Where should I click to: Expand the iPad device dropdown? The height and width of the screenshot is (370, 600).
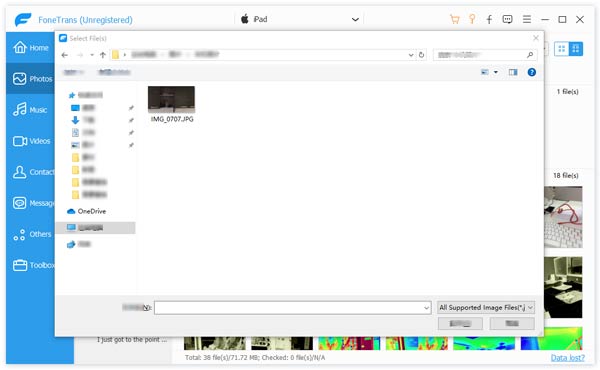click(355, 20)
